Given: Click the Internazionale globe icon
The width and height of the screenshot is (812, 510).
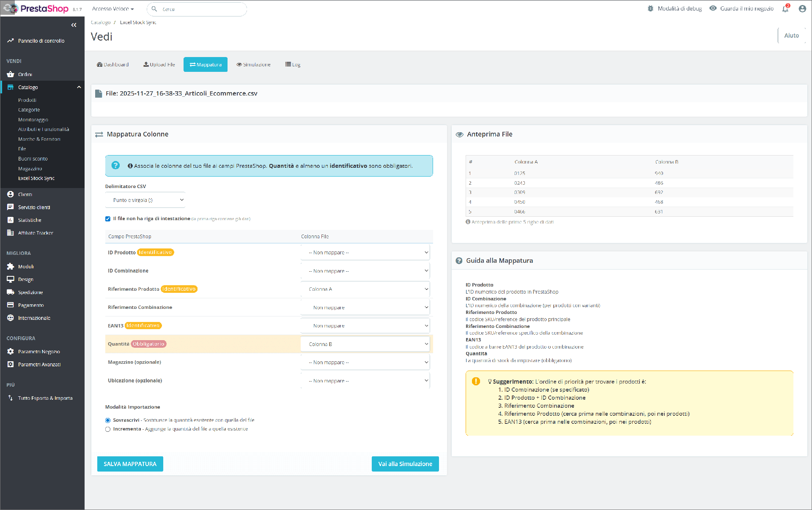Looking at the screenshot, I should [11, 318].
